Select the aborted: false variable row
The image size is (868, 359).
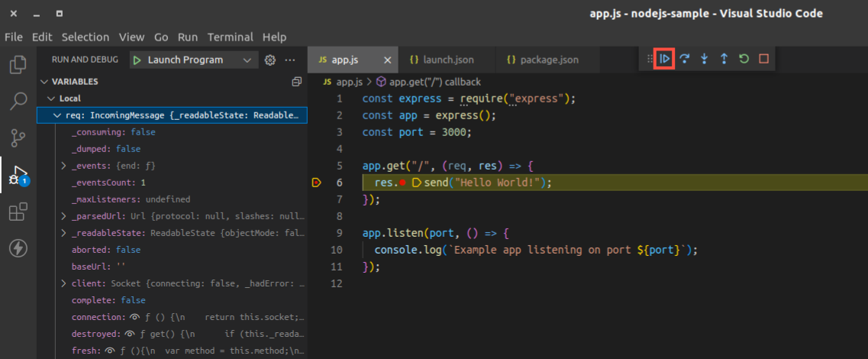(x=172, y=250)
